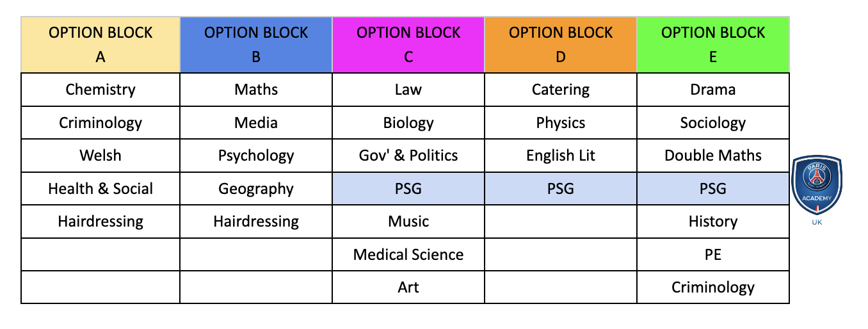Viewport: 868px width, 329px height.
Task: Select the Chemistry cell in Block A
Action: (100, 90)
